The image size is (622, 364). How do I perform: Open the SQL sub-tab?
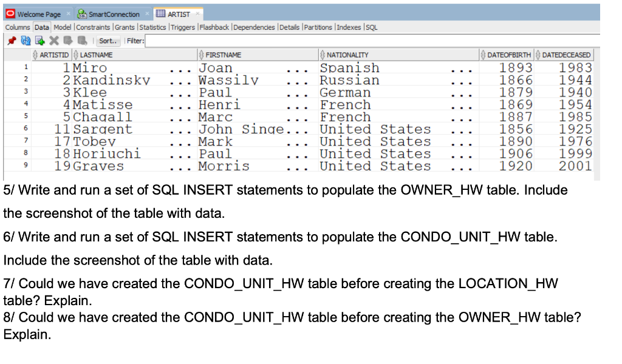[x=371, y=27]
